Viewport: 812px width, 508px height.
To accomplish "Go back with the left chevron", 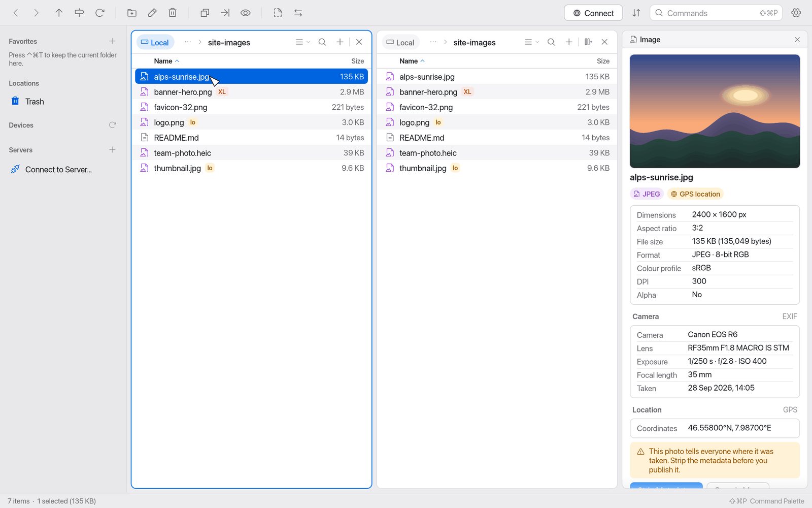I will 16,13.
